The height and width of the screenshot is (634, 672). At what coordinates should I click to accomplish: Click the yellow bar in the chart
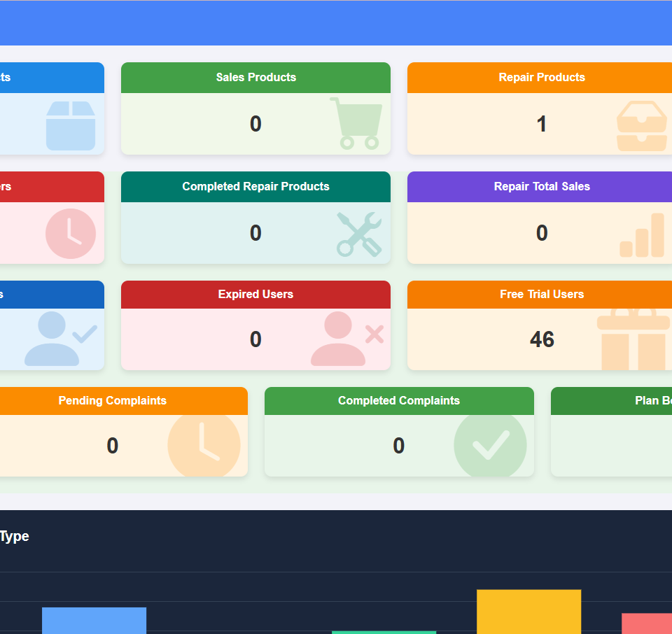(528, 612)
